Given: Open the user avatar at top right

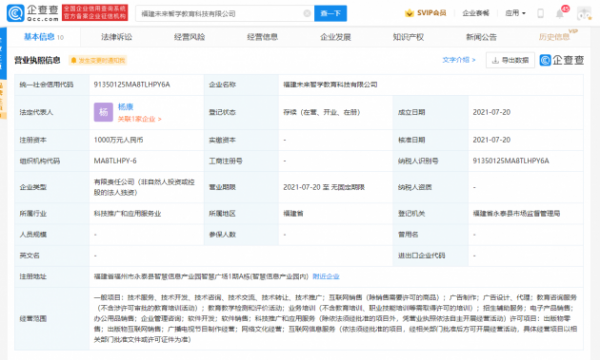Looking at the screenshot, I should pos(584,13).
